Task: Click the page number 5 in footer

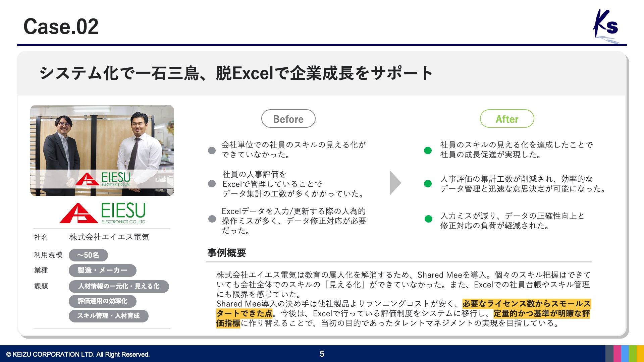Action: pos(322,354)
